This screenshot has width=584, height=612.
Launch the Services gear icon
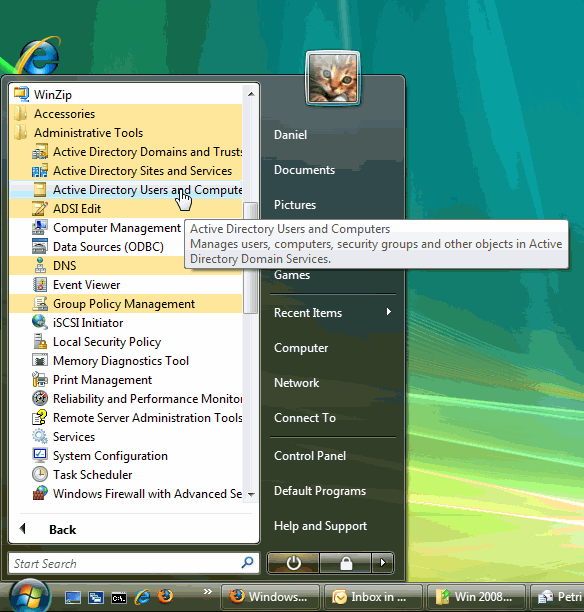coord(40,436)
